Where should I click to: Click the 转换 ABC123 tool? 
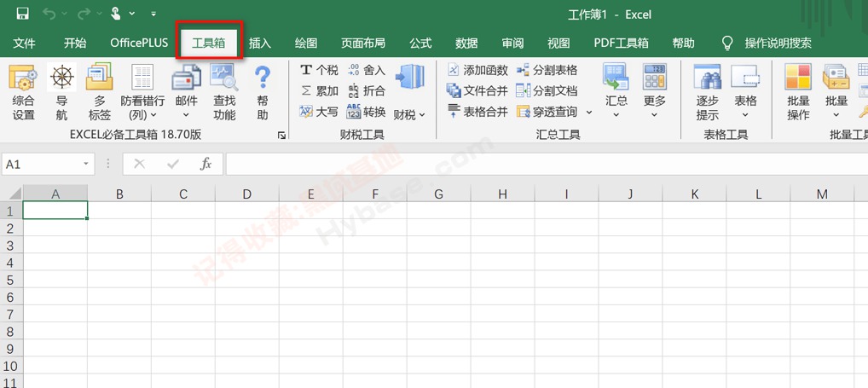pos(366,112)
